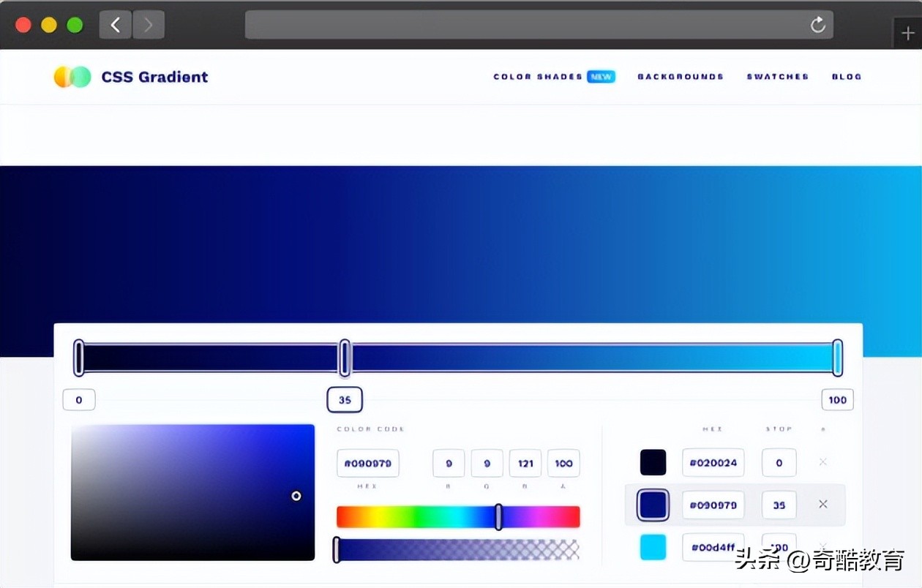This screenshot has width=922, height=588.
Task: Visit the Blog page
Action: pyautogui.click(x=846, y=76)
